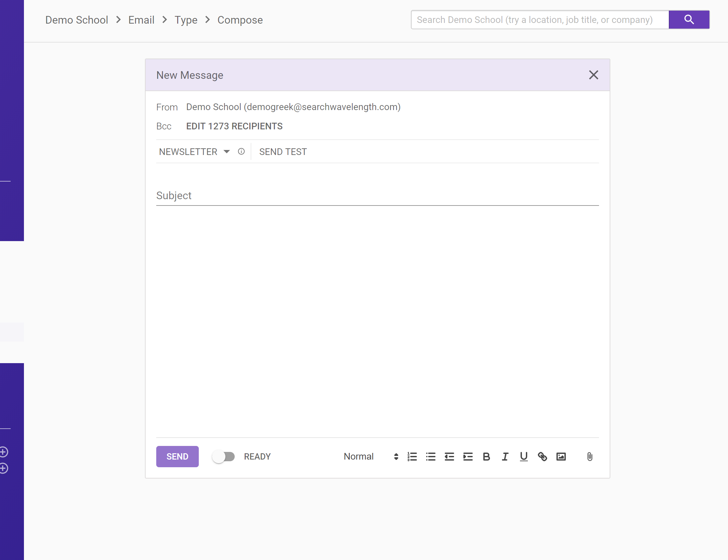Insert a link with the chain icon
Image resolution: width=728 pixels, height=560 pixels.
pyautogui.click(x=543, y=457)
